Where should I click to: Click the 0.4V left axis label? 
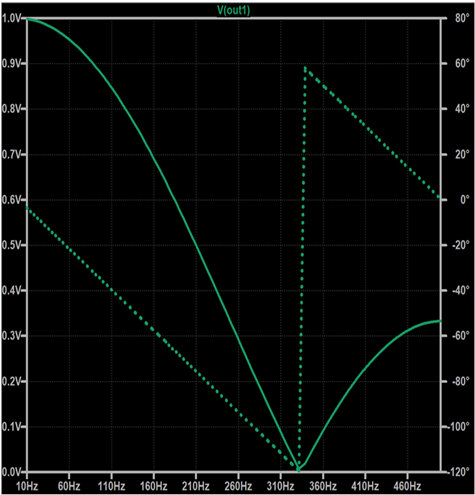click(12, 290)
